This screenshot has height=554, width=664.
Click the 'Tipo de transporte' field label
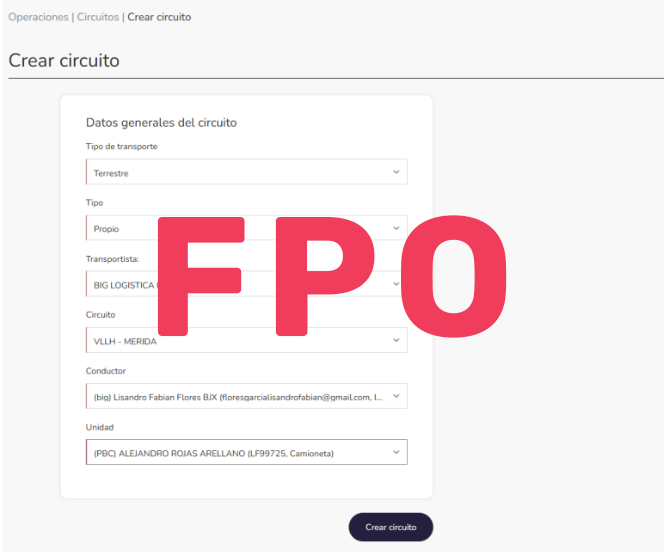[x=122, y=147]
